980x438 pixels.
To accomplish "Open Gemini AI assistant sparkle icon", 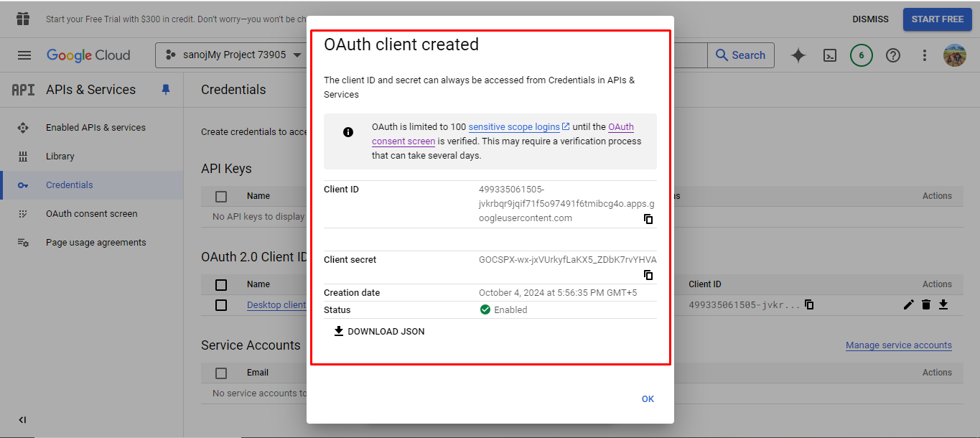I will coord(798,55).
